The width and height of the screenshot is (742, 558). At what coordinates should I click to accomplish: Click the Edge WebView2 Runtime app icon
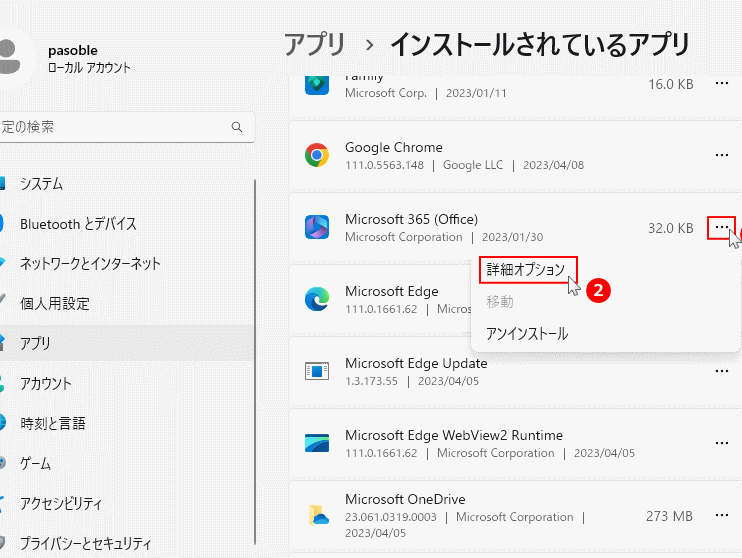pos(317,443)
